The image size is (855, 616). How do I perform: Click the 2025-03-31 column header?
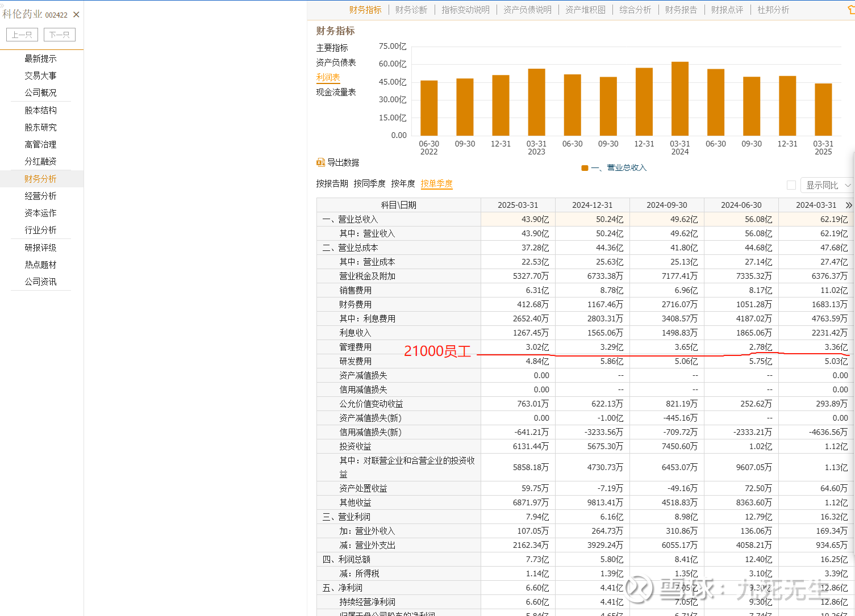[x=518, y=205]
